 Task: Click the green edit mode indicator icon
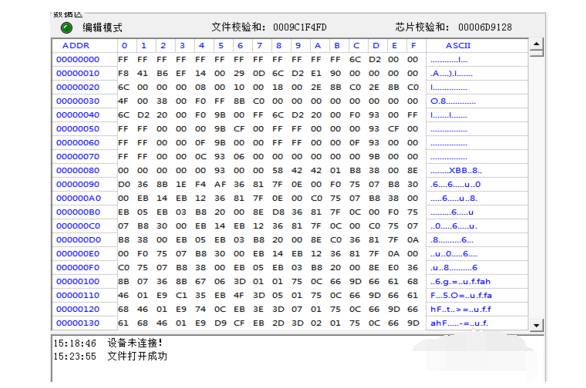point(67,28)
